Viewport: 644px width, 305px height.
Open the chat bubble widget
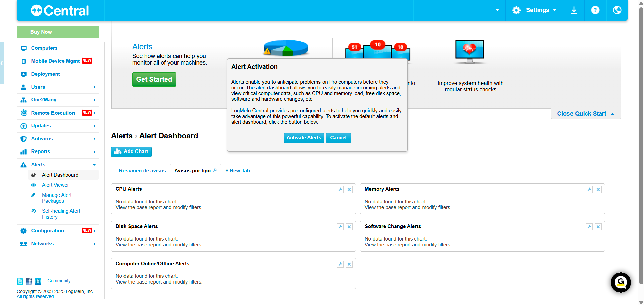[621, 282]
